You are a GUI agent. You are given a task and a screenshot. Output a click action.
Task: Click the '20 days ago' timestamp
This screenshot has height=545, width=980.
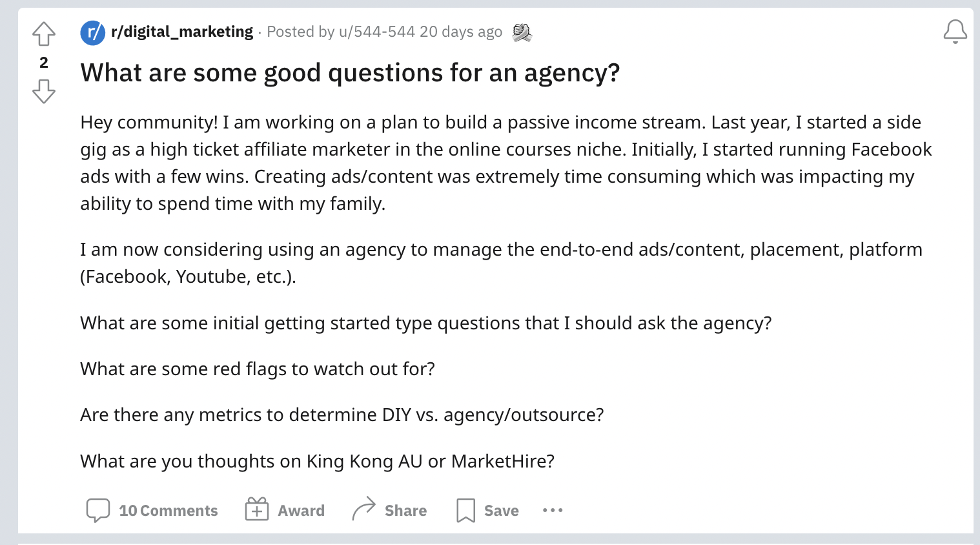[461, 32]
